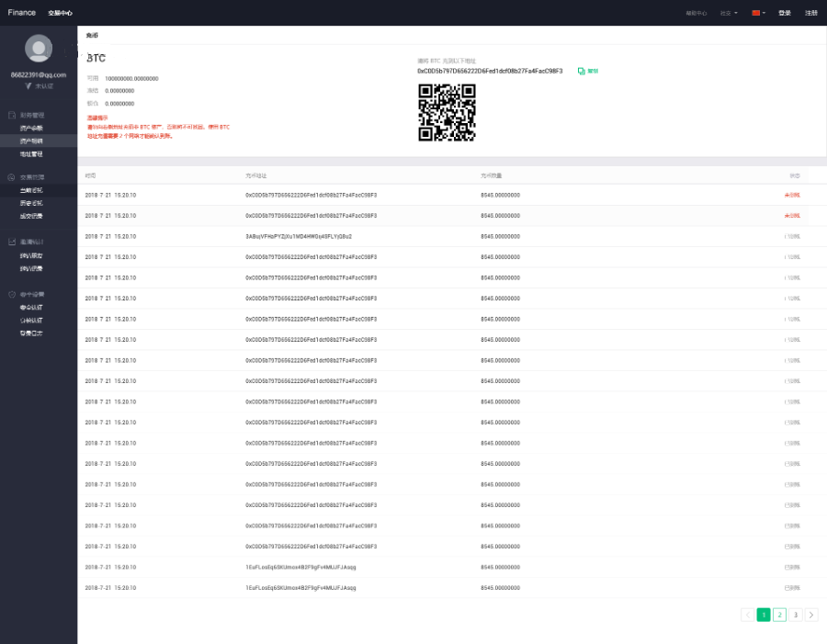Select the highlighted second item under 财务管理

31,141
